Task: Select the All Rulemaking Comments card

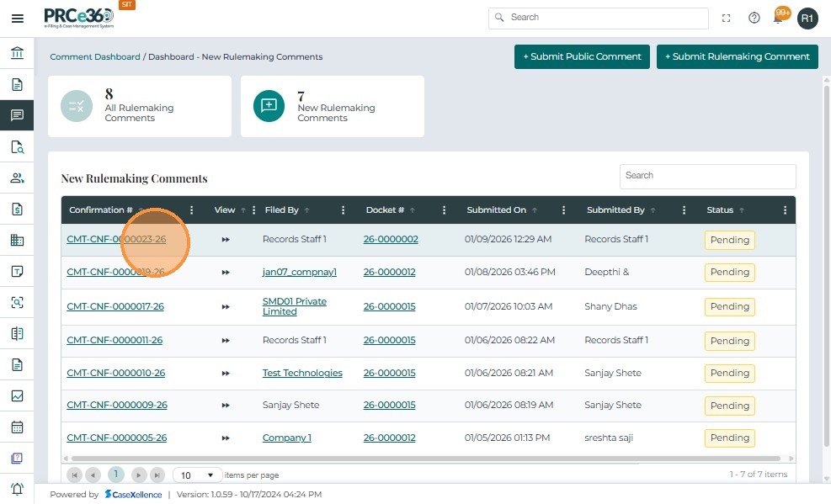Action: tap(139, 107)
